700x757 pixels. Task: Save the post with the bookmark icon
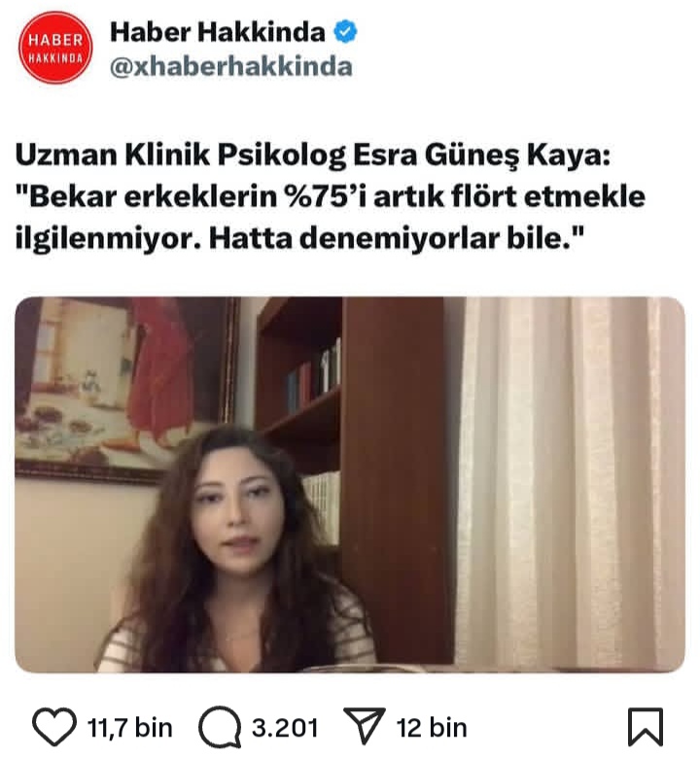point(645,727)
